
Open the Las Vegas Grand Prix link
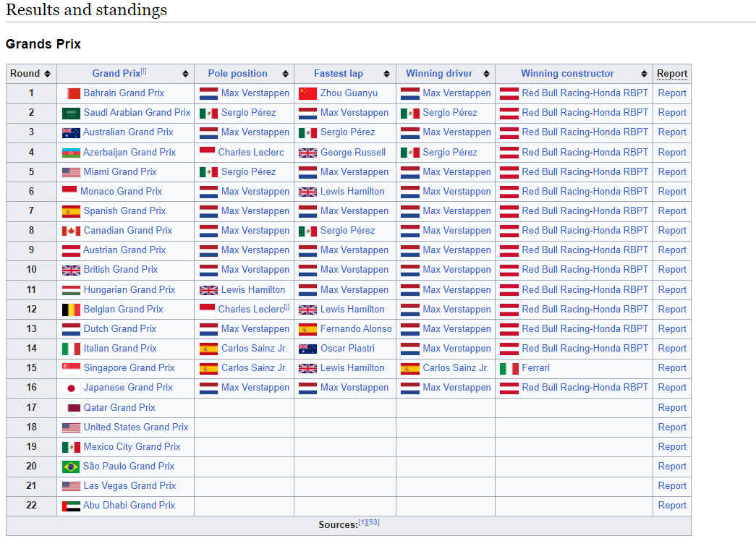tap(129, 486)
